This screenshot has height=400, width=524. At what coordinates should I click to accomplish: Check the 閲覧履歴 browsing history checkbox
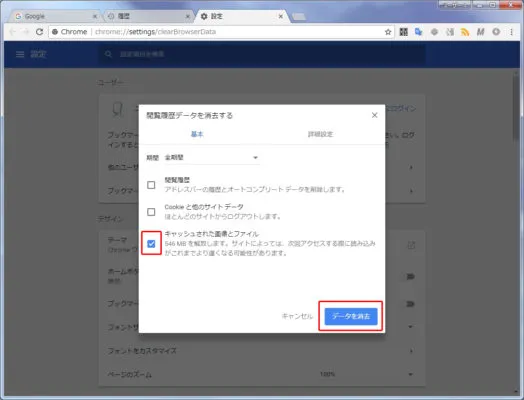[151, 185]
